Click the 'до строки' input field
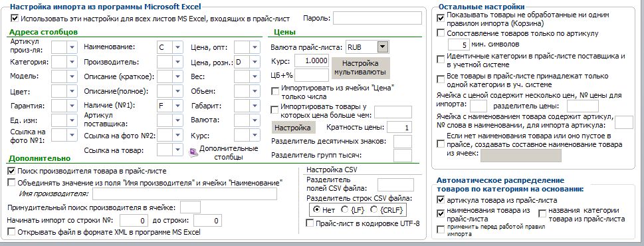The height and width of the screenshot is (246, 644). click(x=208, y=221)
